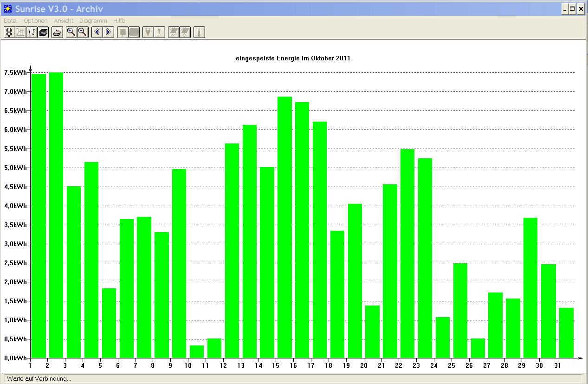Zoom out with the minus magnifier
The height and width of the screenshot is (384, 588).
tap(83, 32)
